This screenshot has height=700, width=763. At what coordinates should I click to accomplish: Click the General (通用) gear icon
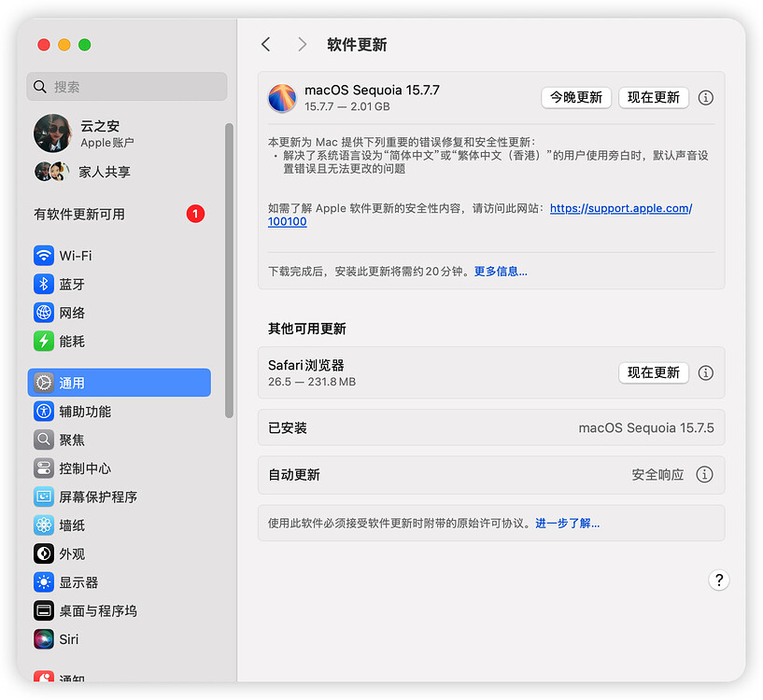[44, 383]
